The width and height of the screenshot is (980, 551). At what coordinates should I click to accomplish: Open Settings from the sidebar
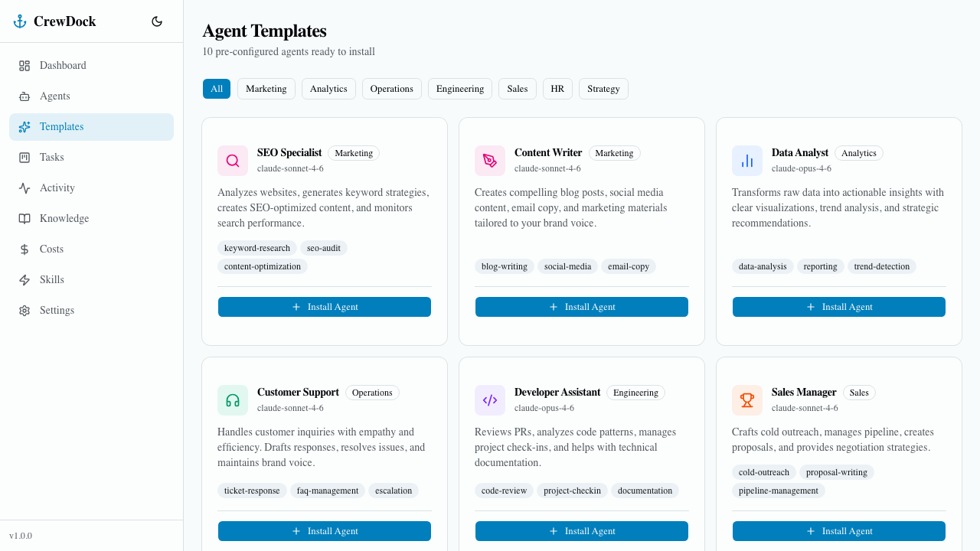[x=57, y=310]
